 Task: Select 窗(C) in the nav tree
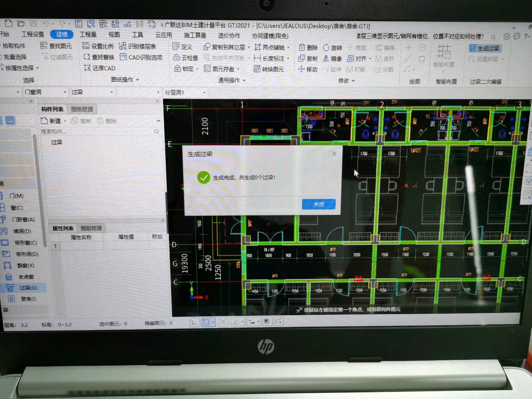click(17, 208)
